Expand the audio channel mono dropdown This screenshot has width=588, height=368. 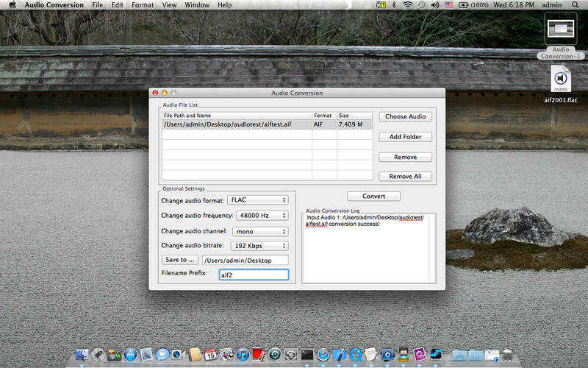[259, 231]
